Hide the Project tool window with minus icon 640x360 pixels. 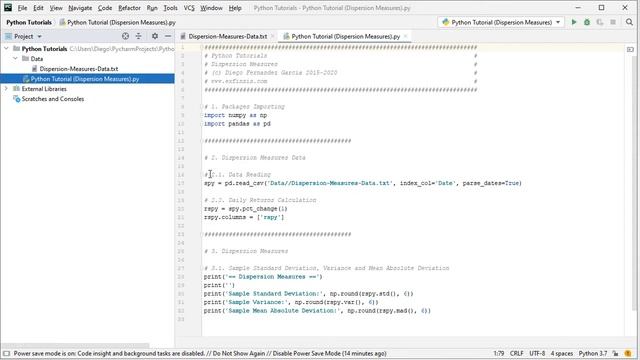click(168, 36)
